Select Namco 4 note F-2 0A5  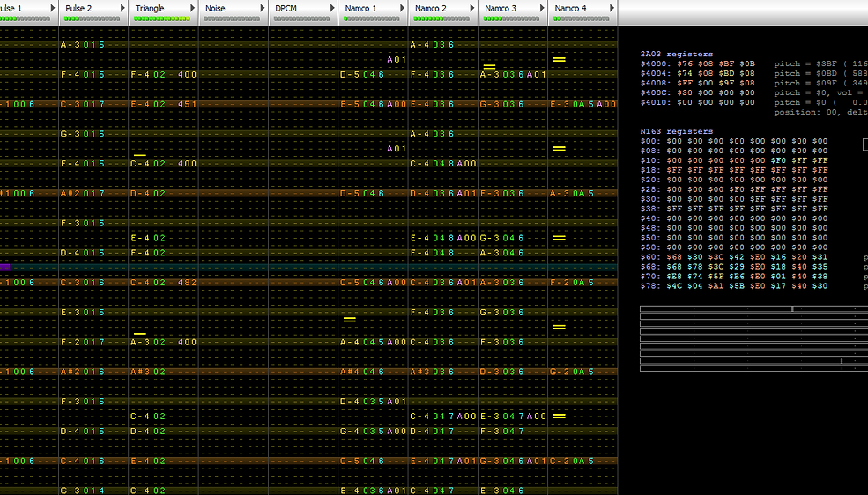click(572, 283)
